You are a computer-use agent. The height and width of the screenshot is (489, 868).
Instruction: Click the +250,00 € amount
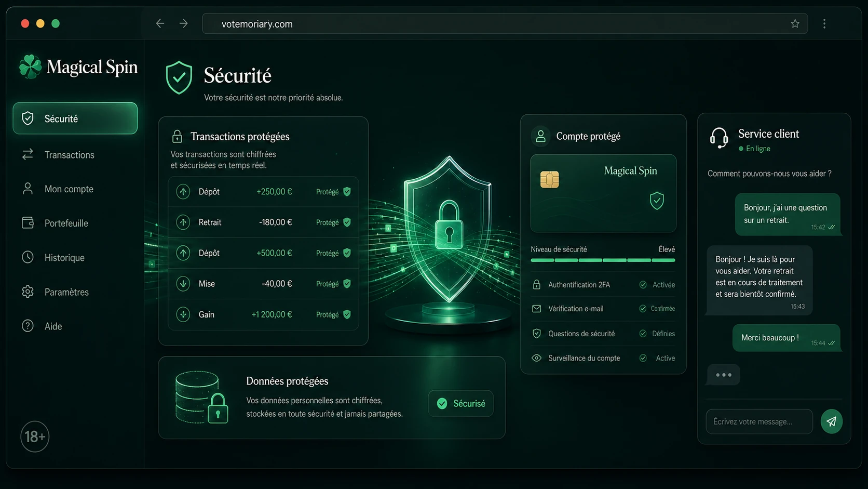(x=274, y=192)
